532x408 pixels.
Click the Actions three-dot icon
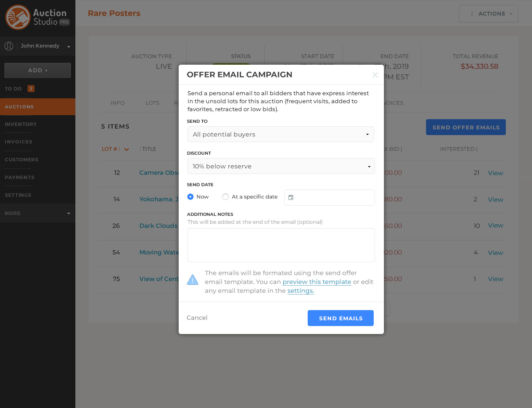(472, 14)
